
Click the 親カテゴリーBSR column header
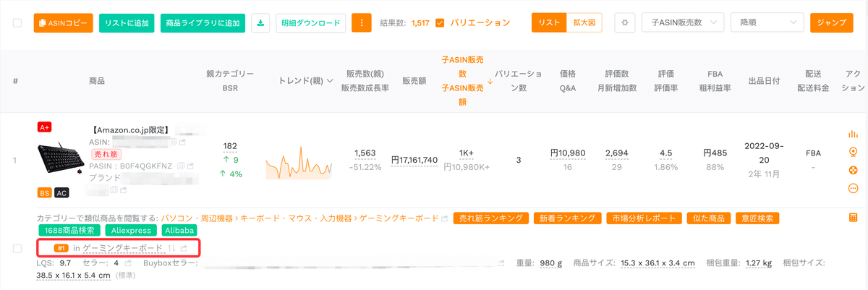(x=230, y=81)
